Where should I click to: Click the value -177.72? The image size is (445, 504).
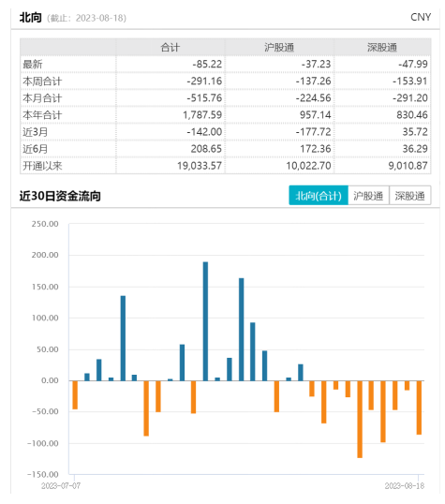tap(314, 132)
